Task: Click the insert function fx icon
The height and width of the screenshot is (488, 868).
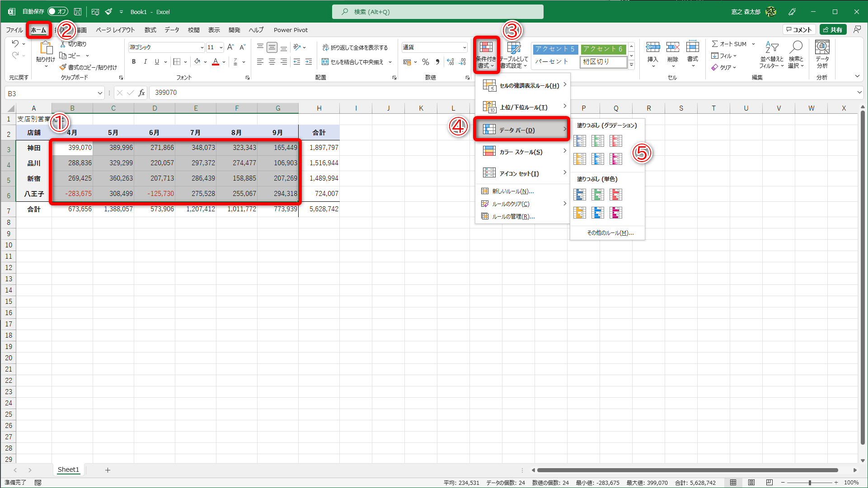Action: [141, 93]
